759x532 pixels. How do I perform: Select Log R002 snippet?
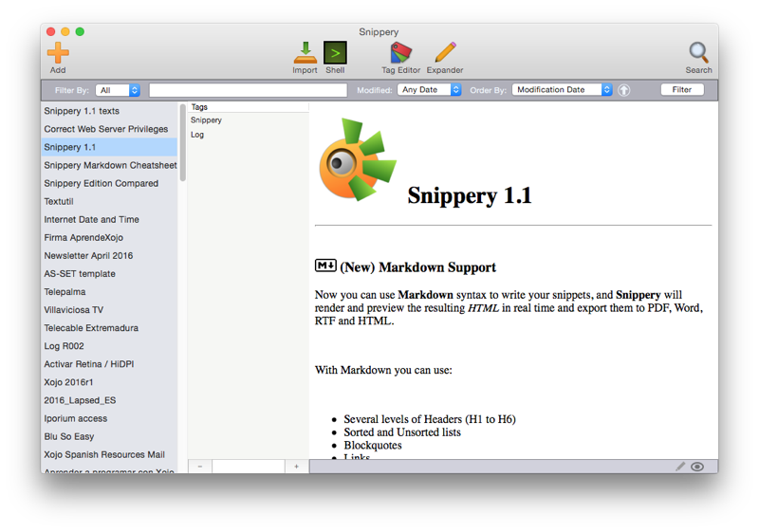click(109, 346)
